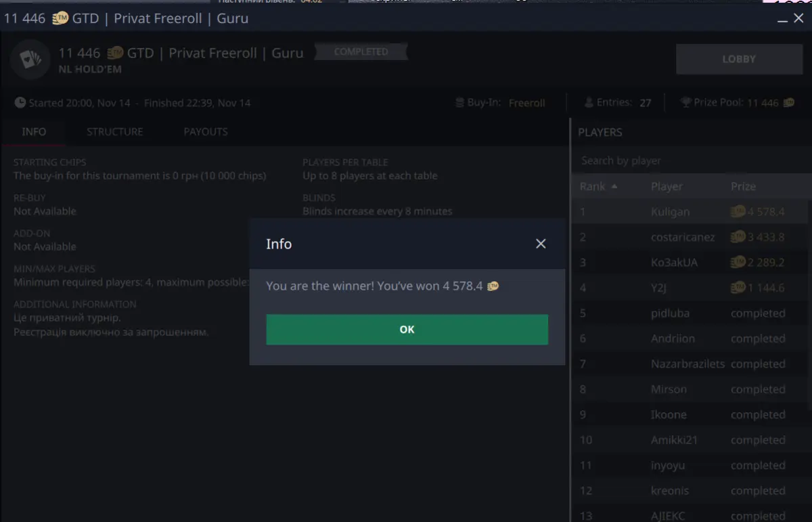Minimize the tournament window
This screenshot has width=812, height=522.
pos(782,19)
